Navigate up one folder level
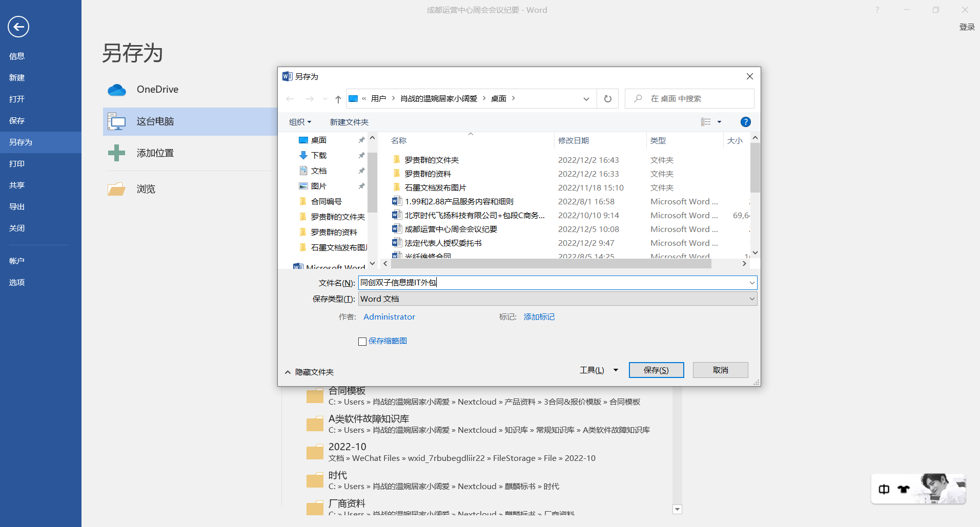 [338, 98]
